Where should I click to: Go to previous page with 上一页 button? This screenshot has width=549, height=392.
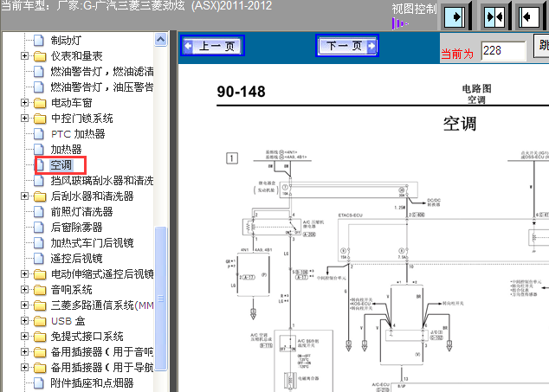tap(212, 46)
